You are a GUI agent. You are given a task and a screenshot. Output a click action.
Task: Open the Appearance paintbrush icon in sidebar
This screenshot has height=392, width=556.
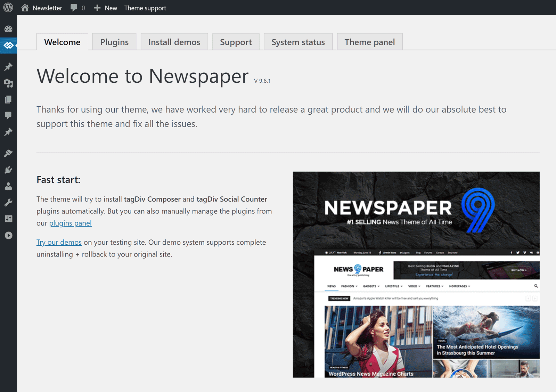click(x=8, y=153)
